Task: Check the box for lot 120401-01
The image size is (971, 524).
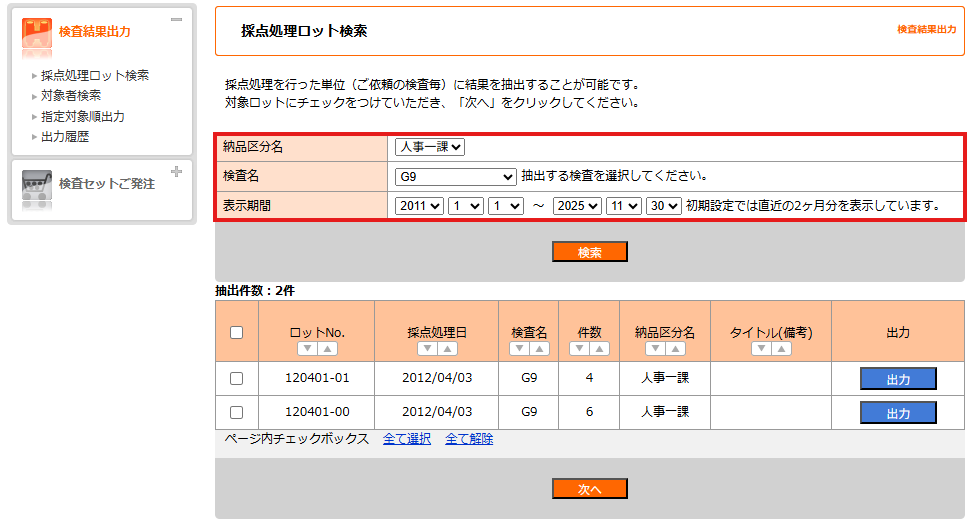Action: [x=237, y=378]
